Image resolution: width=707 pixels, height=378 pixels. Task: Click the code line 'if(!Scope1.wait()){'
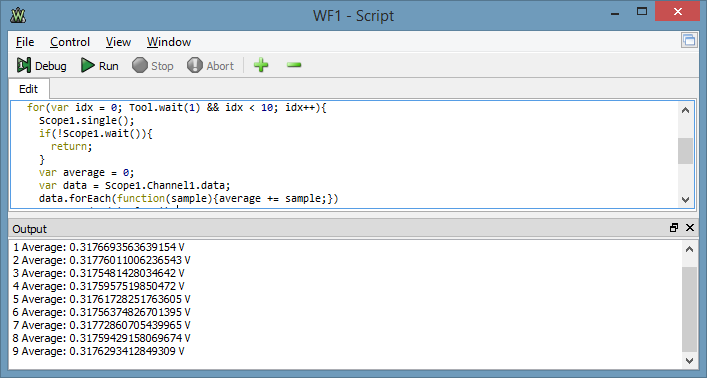(96, 134)
